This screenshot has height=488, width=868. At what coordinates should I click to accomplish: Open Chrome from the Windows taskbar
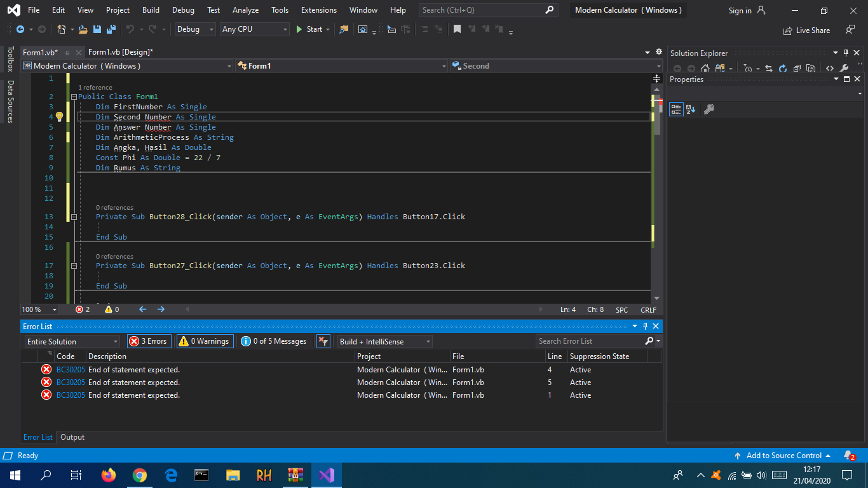pos(140,475)
